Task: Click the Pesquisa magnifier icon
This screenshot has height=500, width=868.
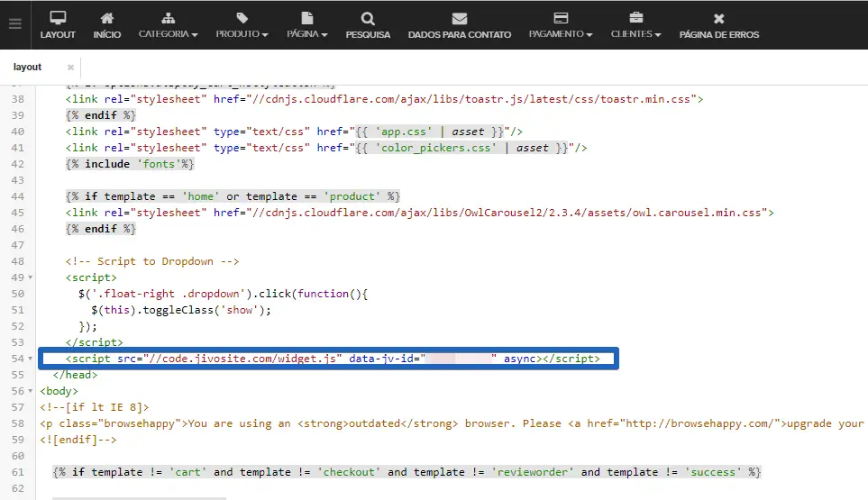Action: [368, 18]
